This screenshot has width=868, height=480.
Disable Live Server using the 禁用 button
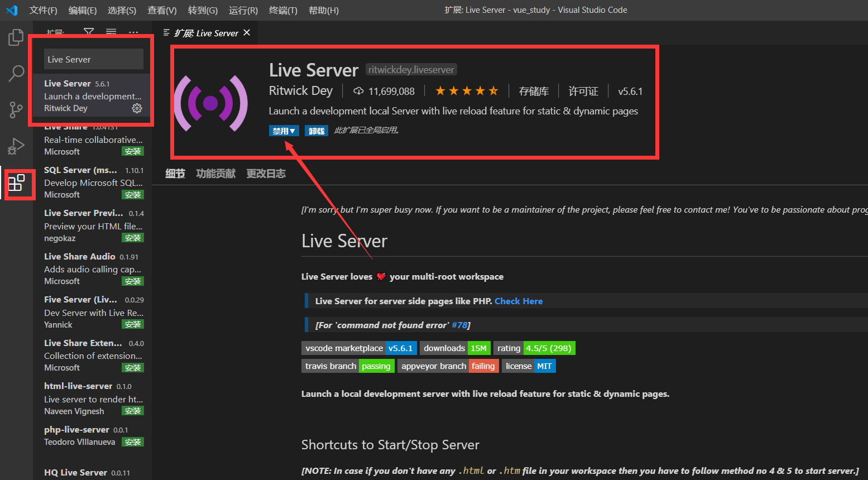281,130
